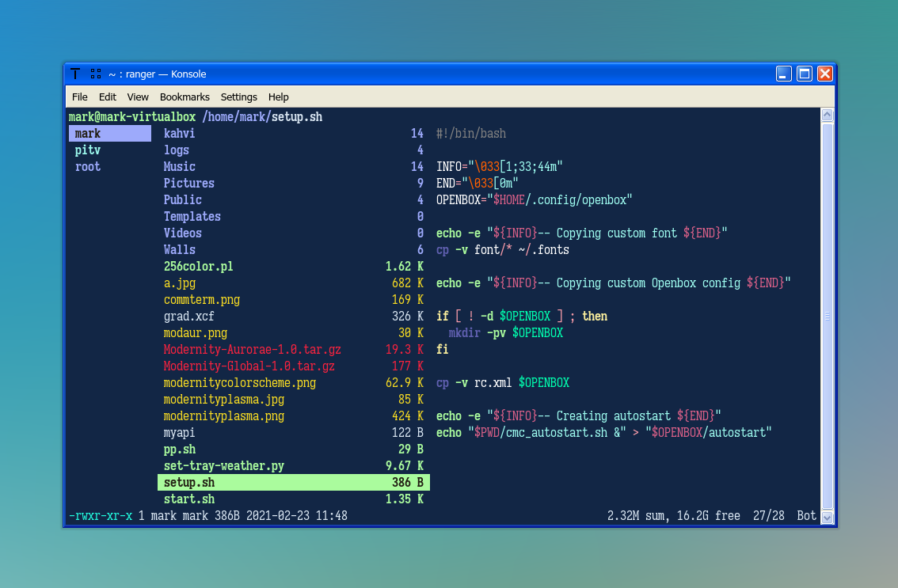
Task: Click the 'cp -v font/*' preview line
Action: pyautogui.click(x=502, y=249)
